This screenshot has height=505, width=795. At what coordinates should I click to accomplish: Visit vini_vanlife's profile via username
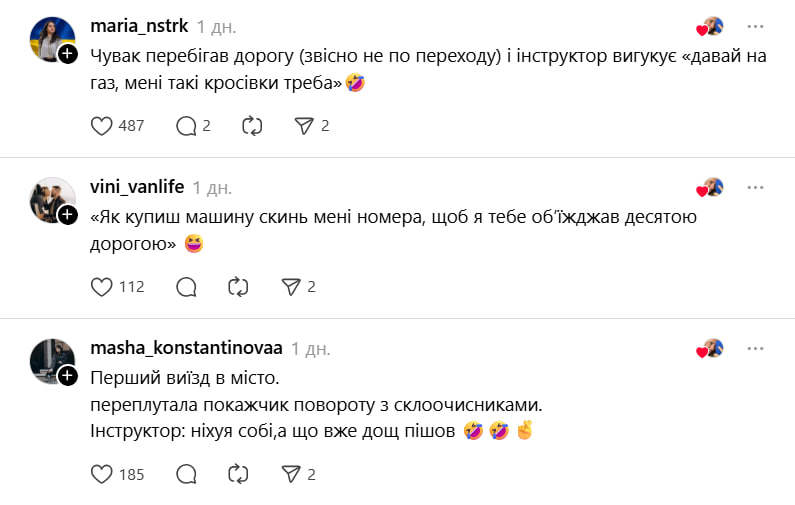[136, 187]
